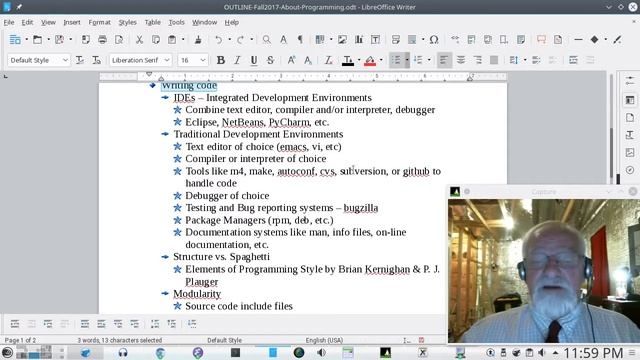Toggle Align Left
This screenshot has height=360, width=640.
point(444,60)
